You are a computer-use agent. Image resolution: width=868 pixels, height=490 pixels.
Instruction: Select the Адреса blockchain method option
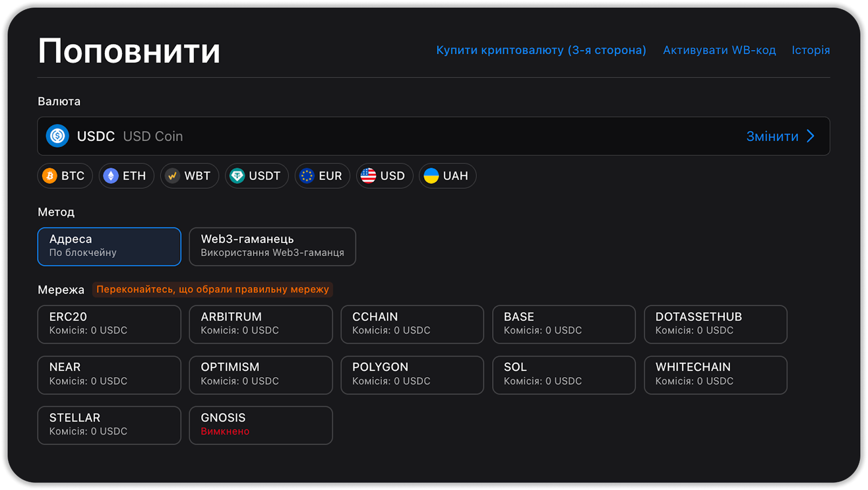[109, 246]
